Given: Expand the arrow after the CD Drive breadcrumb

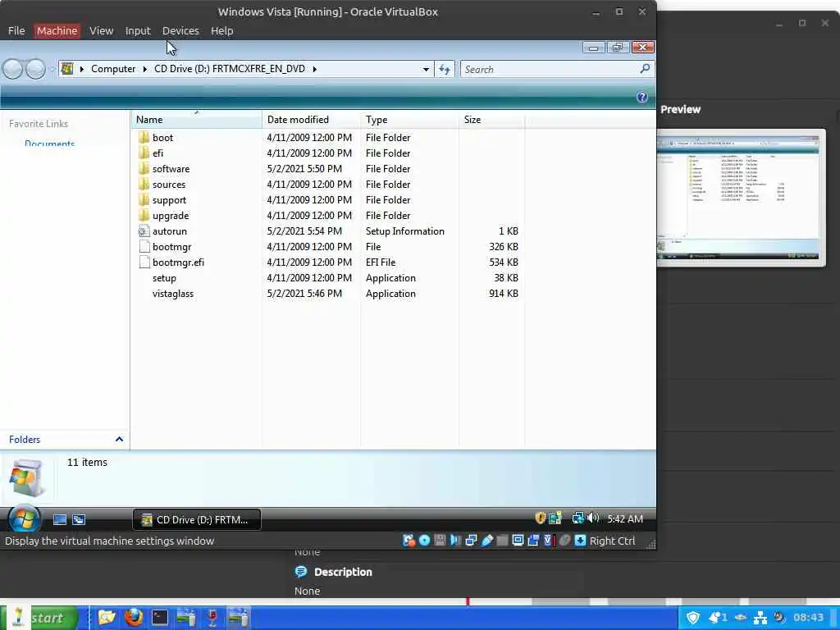Looking at the screenshot, I should coord(314,69).
